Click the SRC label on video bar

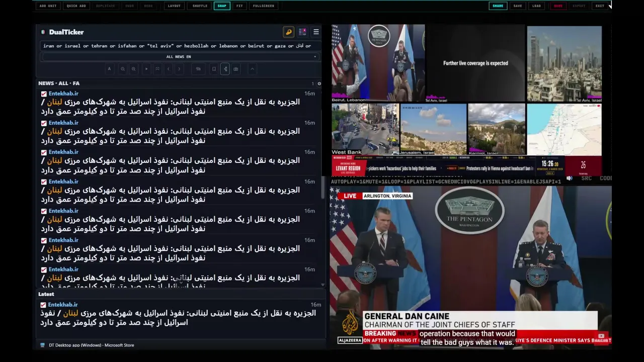click(586, 178)
